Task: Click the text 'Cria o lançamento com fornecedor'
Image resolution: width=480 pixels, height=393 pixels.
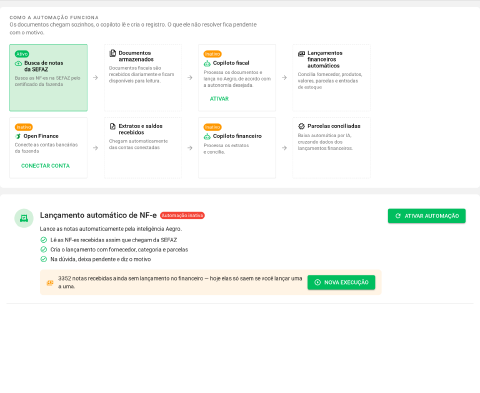Action: tap(119, 249)
